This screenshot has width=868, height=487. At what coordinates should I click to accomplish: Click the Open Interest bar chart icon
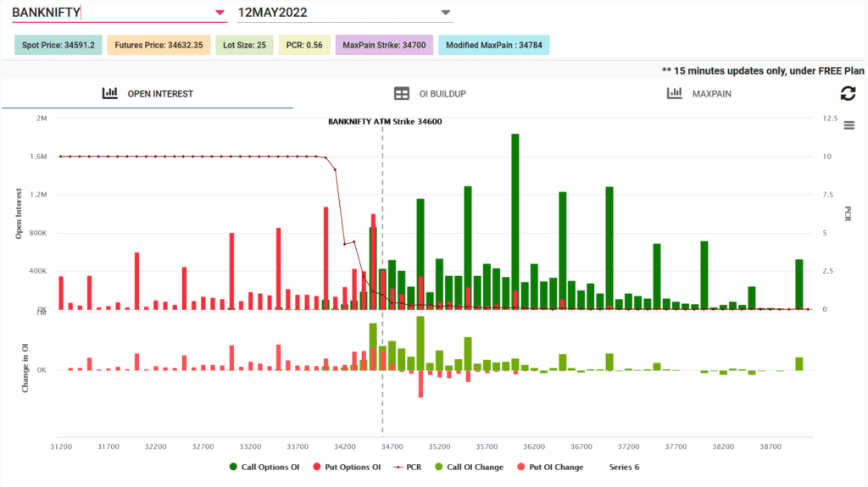click(x=109, y=93)
